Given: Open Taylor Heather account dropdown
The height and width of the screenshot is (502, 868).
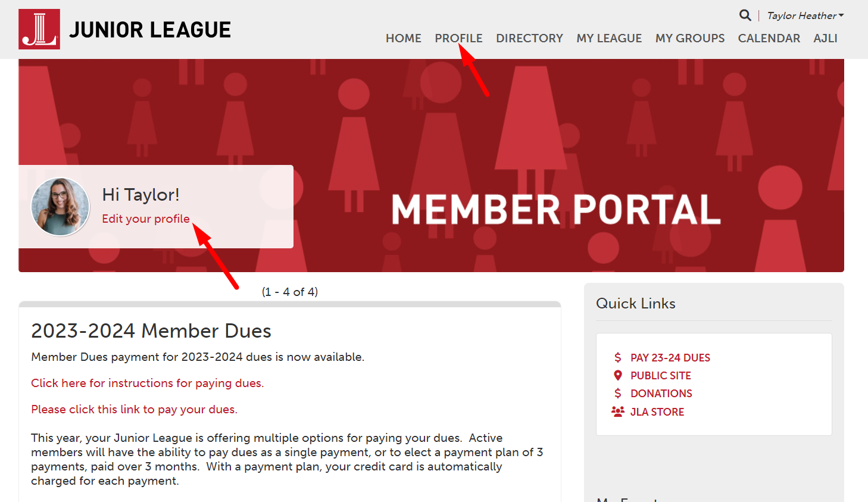Looking at the screenshot, I should 805,15.
